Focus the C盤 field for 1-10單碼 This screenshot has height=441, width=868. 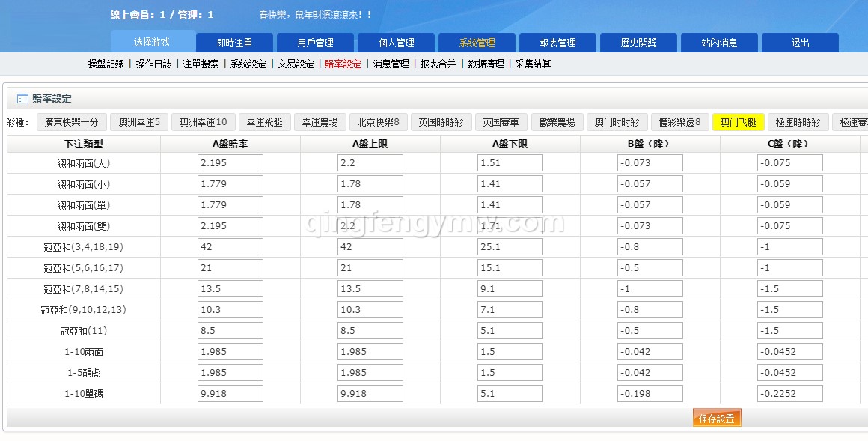tap(789, 394)
